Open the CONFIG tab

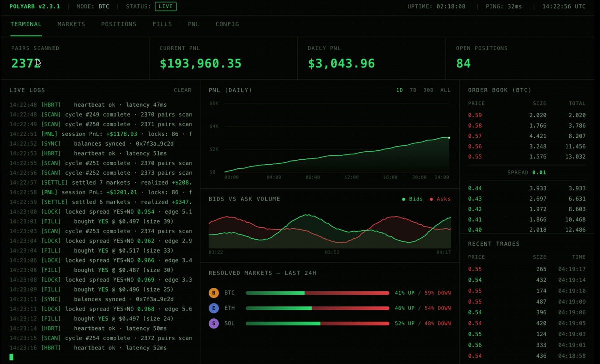227,24
